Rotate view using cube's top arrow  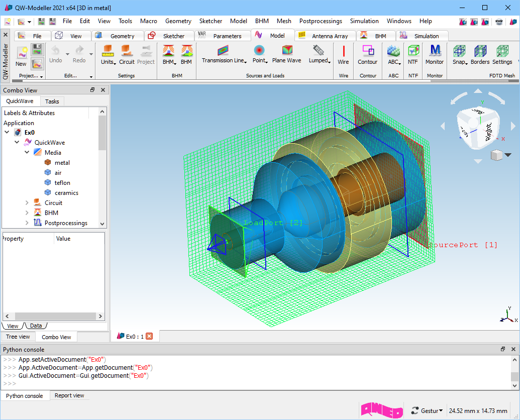pos(478,91)
